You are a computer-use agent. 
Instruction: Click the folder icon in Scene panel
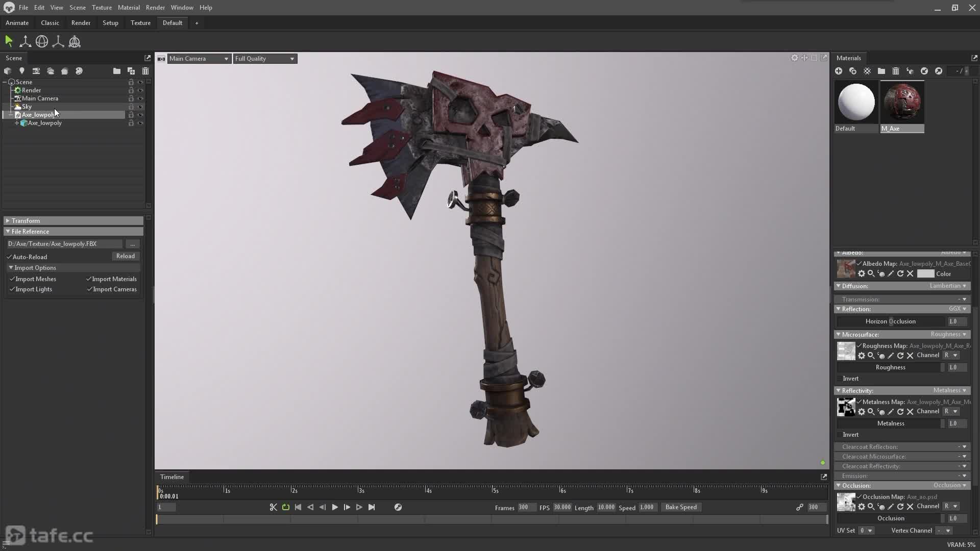point(117,71)
